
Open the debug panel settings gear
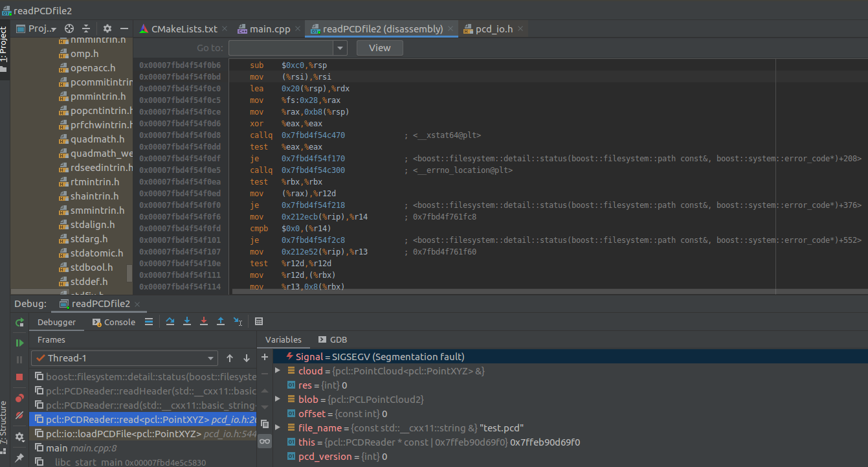[x=19, y=437]
